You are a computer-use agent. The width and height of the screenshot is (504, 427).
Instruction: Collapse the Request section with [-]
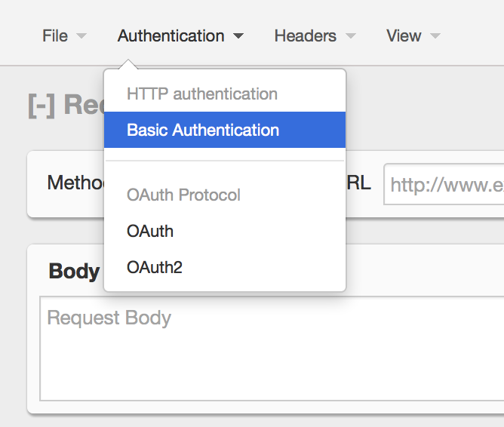click(x=41, y=105)
